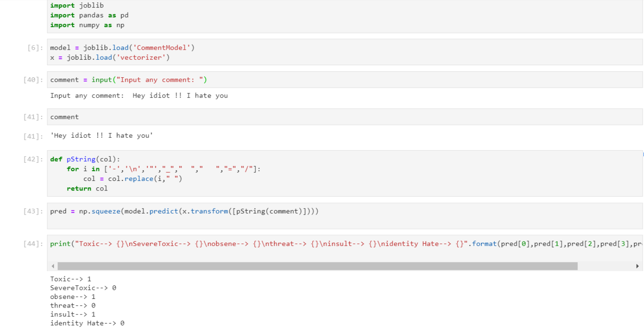Select execution count label [40] beside input cell
Image resolution: width=644 pixels, height=333 pixels.
(x=31, y=80)
